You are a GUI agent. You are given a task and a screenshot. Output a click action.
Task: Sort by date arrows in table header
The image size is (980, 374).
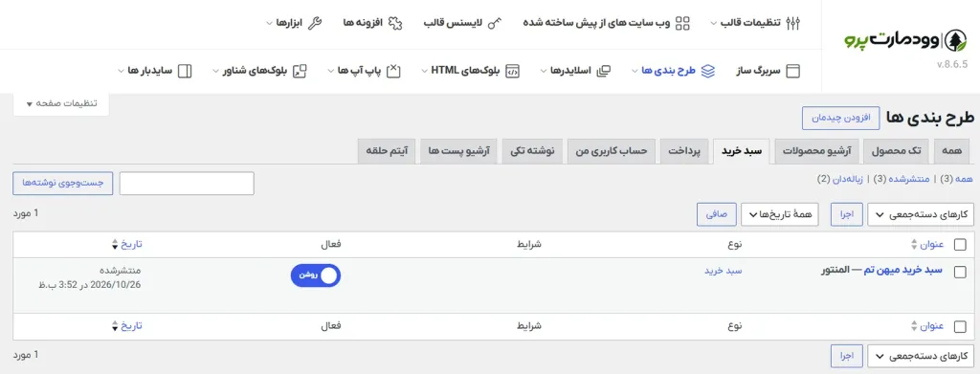tap(115, 244)
